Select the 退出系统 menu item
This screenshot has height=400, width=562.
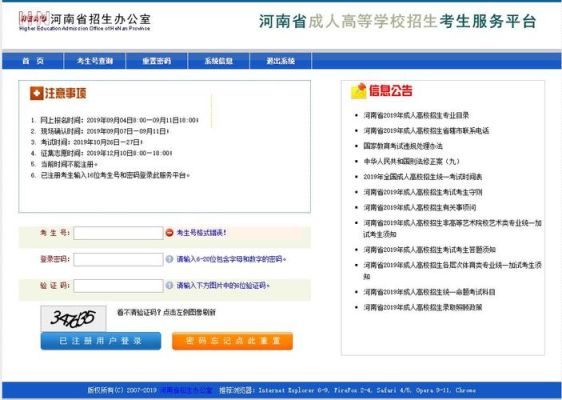(281, 61)
